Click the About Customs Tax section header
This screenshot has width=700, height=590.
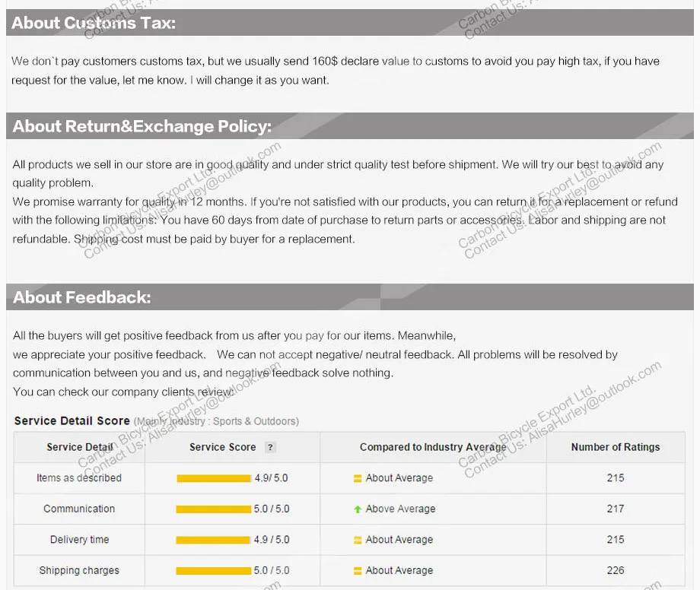pyautogui.click(x=94, y=23)
